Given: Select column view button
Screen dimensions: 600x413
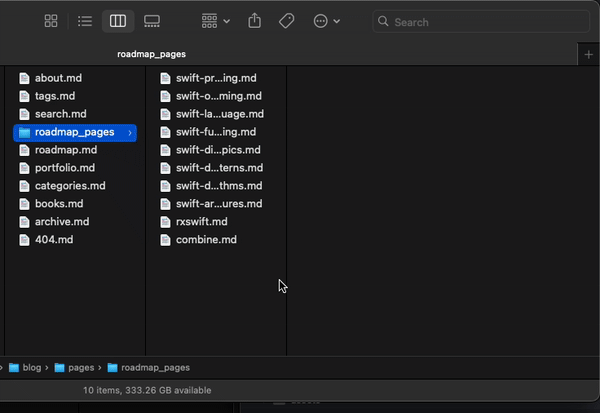Looking at the screenshot, I should (x=118, y=21).
